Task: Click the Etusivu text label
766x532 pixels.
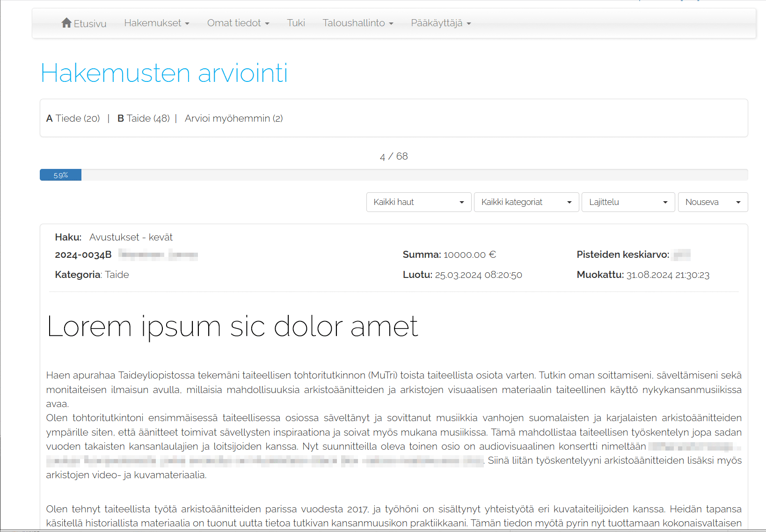Action: [x=90, y=23]
